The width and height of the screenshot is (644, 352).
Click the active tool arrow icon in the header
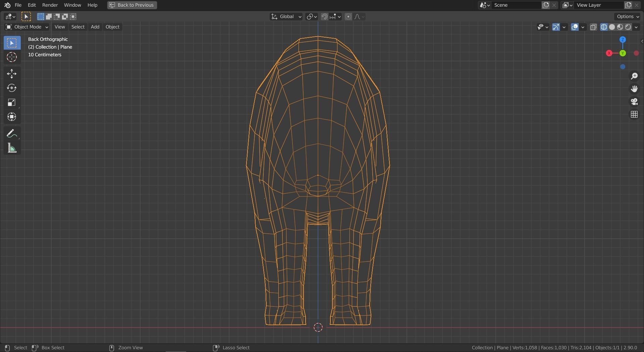(x=26, y=16)
